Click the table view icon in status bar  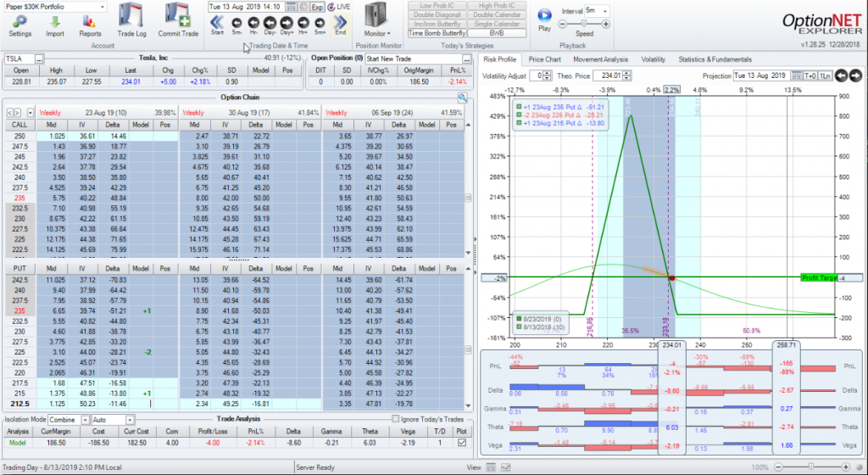(x=491, y=467)
